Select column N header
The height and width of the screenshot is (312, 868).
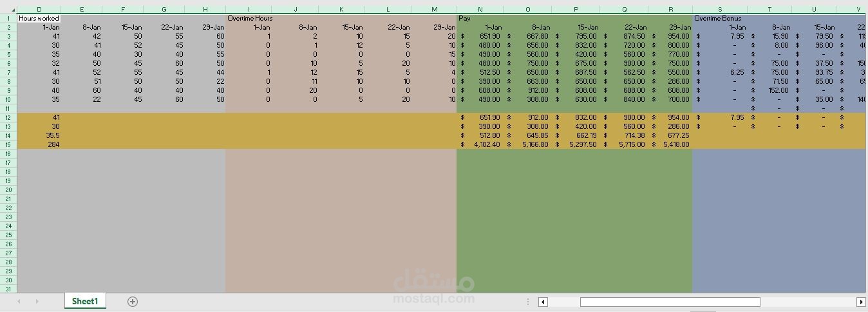pyautogui.click(x=480, y=10)
